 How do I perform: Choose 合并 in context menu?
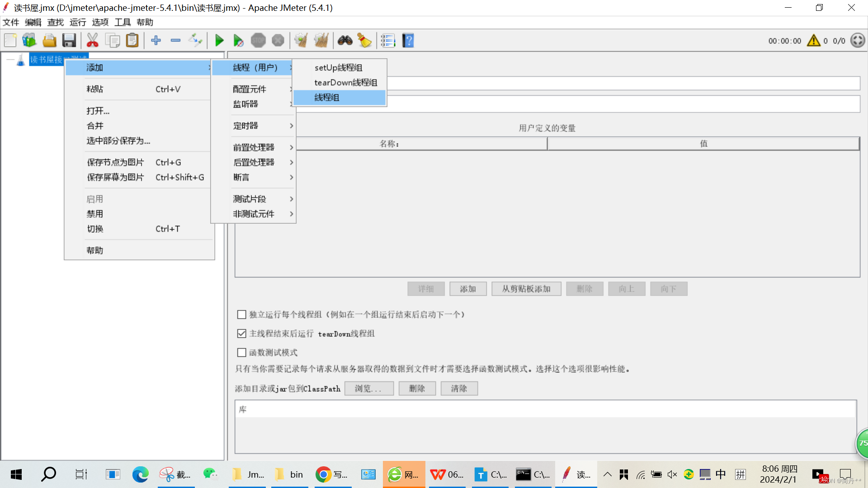[138, 126]
